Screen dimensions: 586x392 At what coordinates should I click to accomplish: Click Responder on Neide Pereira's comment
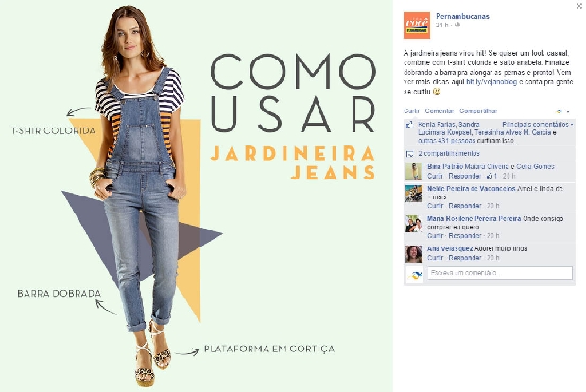[x=465, y=206]
